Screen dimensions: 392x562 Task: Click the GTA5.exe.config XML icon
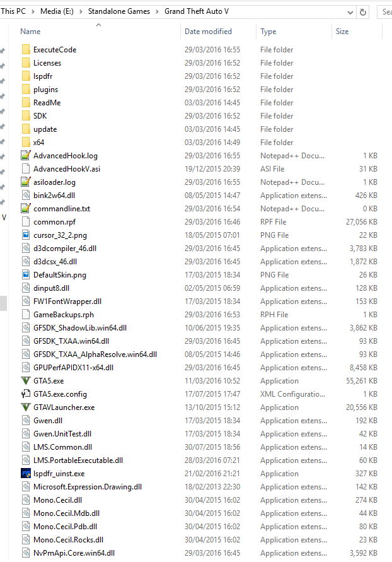click(26, 394)
